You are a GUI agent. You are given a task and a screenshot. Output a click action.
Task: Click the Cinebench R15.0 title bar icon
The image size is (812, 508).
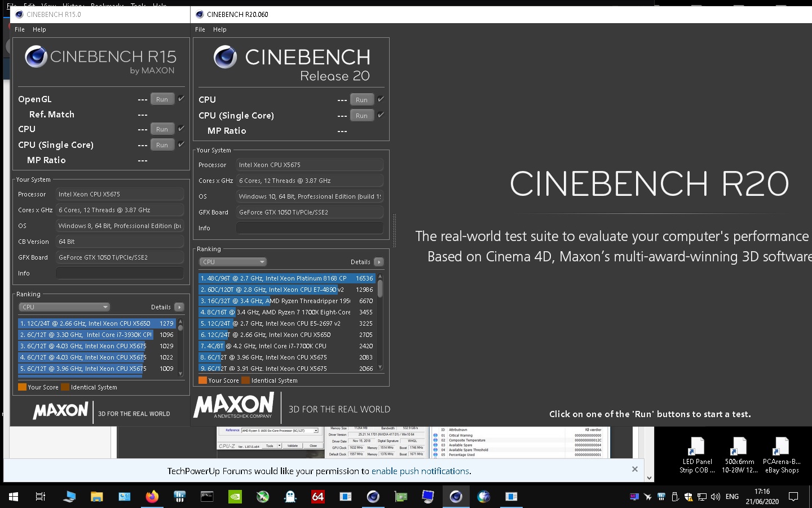coord(19,15)
